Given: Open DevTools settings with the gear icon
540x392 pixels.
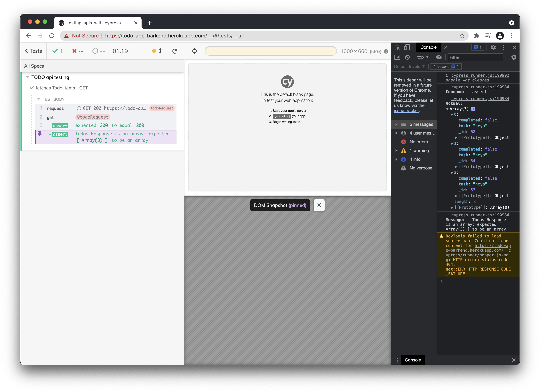Looking at the screenshot, I should tap(493, 47).
